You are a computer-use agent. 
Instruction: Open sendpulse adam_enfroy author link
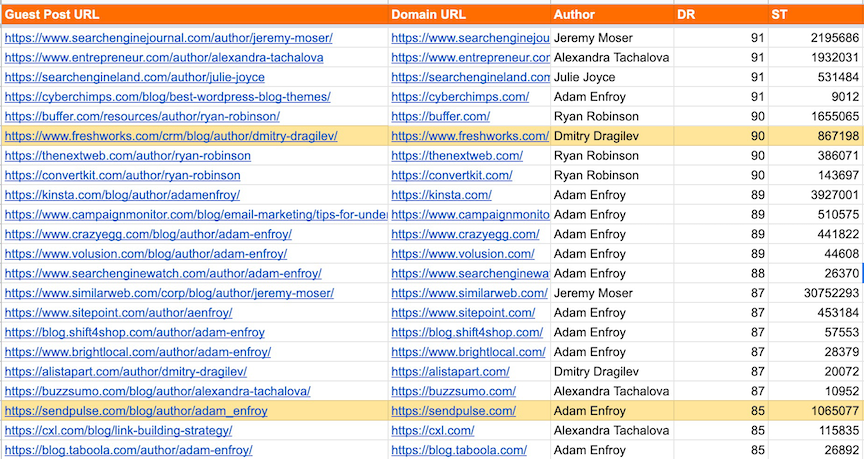(x=136, y=411)
